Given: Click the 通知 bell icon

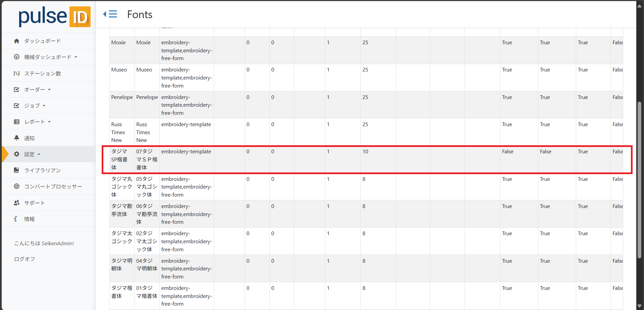Looking at the screenshot, I should [x=16, y=138].
